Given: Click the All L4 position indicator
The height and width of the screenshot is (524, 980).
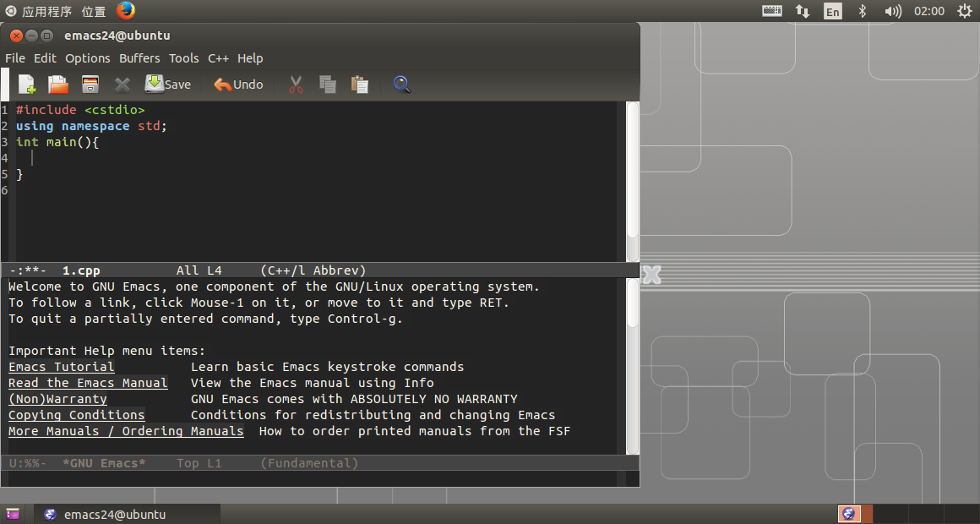Looking at the screenshot, I should (x=199, y=270).
